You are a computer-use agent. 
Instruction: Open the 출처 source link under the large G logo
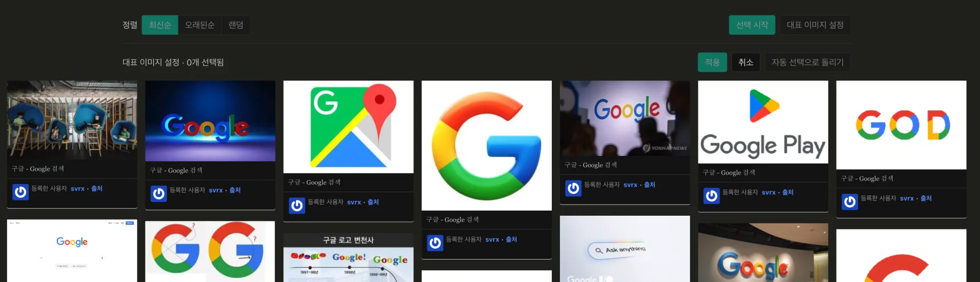click(x=511, y=240)
